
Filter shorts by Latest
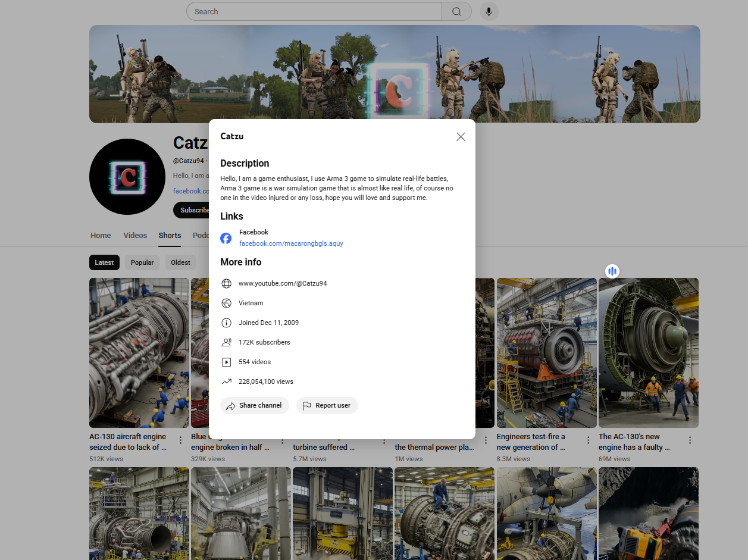[104, 262]
